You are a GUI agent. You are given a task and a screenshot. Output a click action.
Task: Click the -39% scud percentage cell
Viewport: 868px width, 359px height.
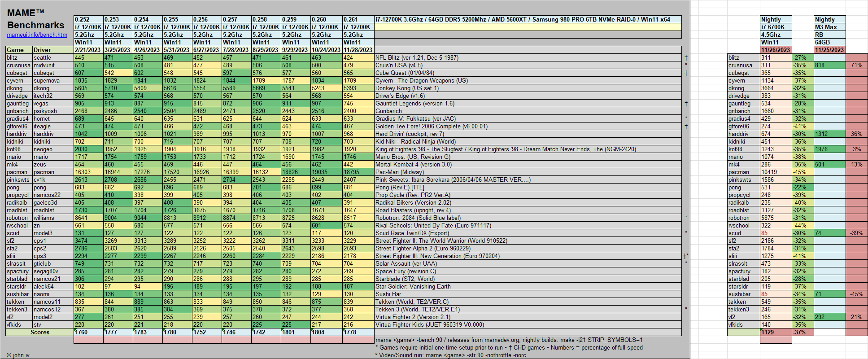856,233
